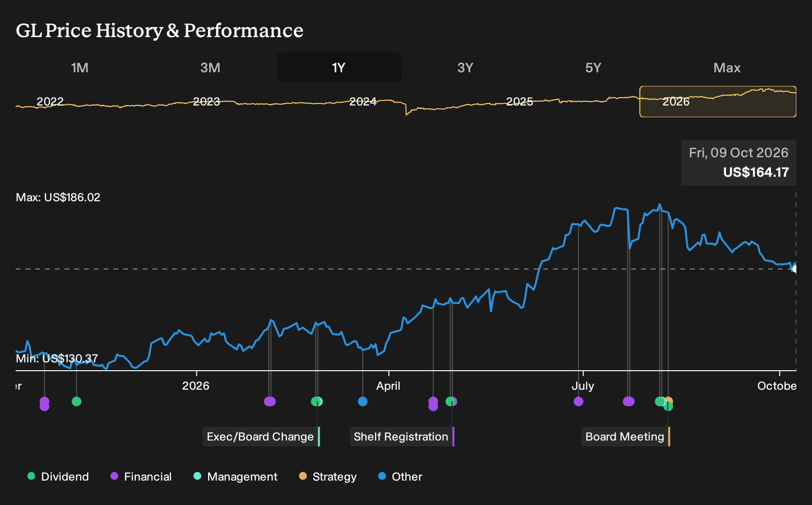Image resolution: width=812 pixels, height=505 pixels.
Task: Click the US$164.17 price value
Action: (x=756, y=172)
